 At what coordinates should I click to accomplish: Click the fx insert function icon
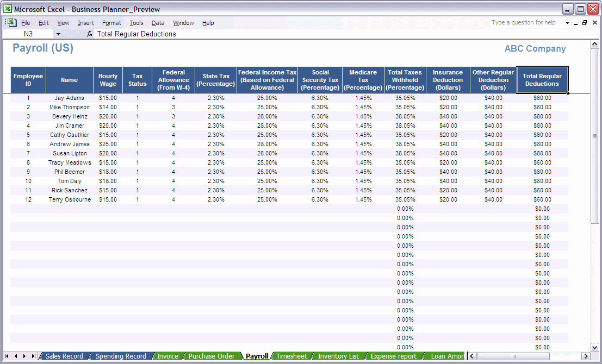pyautogui.click(x=89, y=34)
